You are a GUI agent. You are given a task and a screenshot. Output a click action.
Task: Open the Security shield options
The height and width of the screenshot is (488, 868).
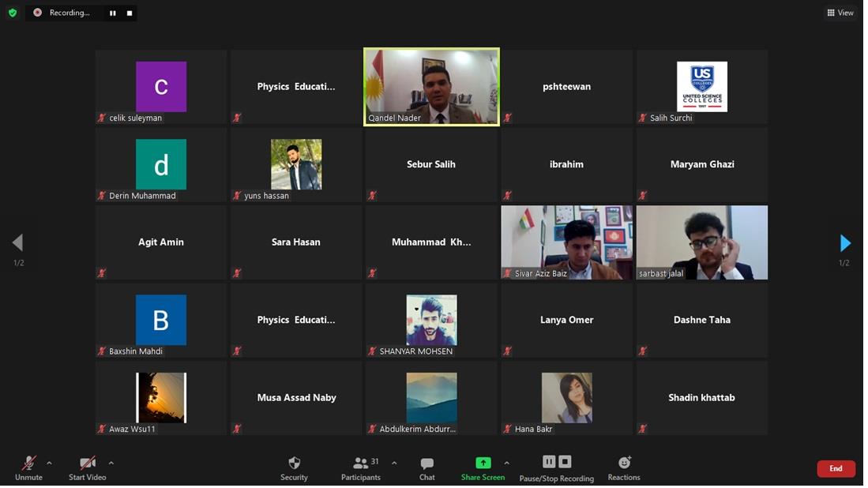(x=294, y=467)
